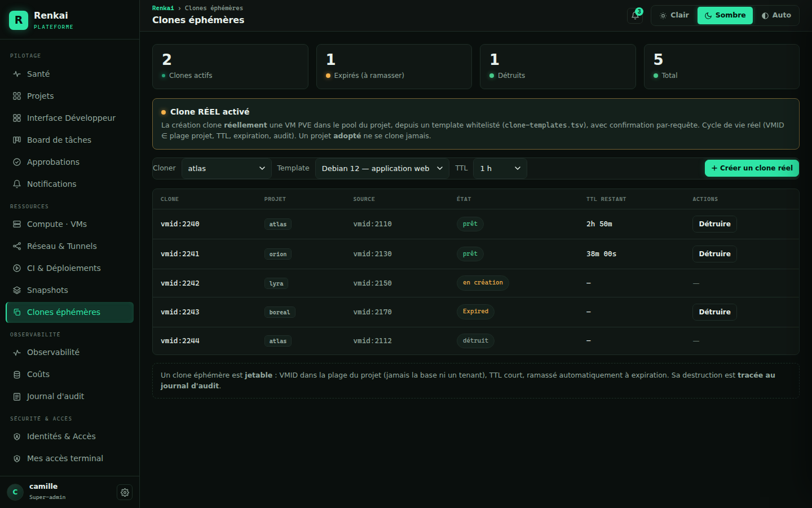Viewport: 812px width, 508px height.
Task: Click the 'boreal' project tag
Action: tap(280, 312)
